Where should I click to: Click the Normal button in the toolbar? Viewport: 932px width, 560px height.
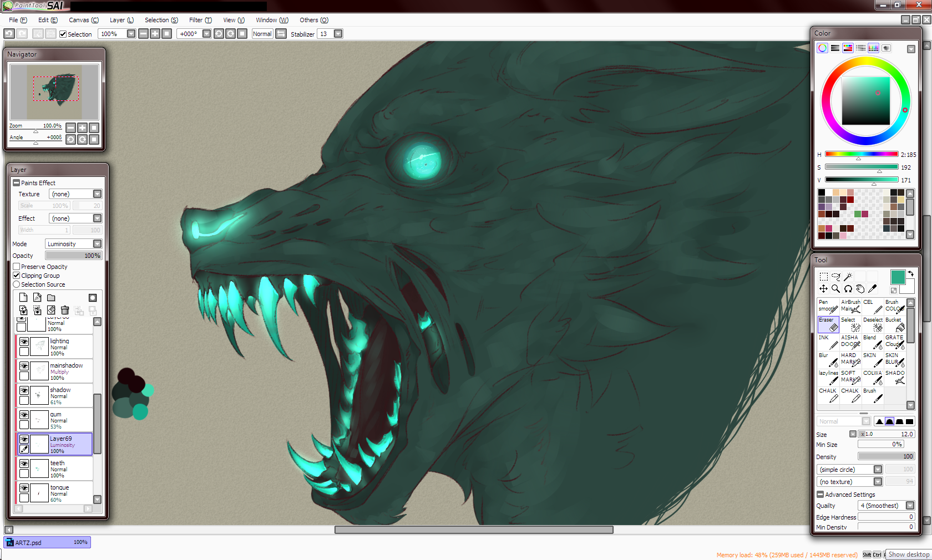point(262,34)
